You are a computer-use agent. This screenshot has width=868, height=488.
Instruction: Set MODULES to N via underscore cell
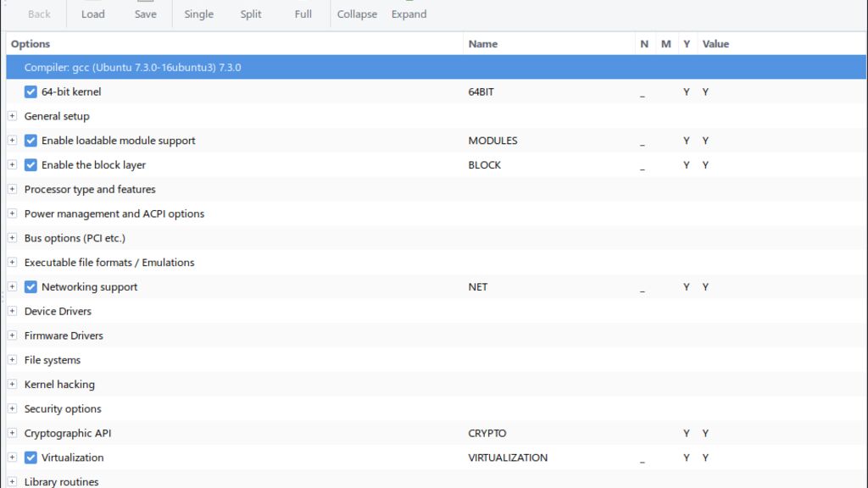tap(643, 141)
